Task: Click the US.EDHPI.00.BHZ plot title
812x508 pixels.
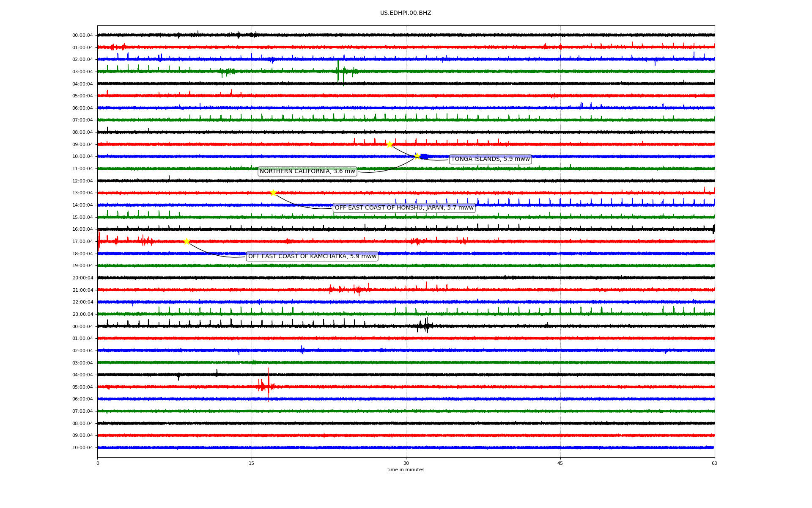Action: pyautogui.click(x=406, y=13)
